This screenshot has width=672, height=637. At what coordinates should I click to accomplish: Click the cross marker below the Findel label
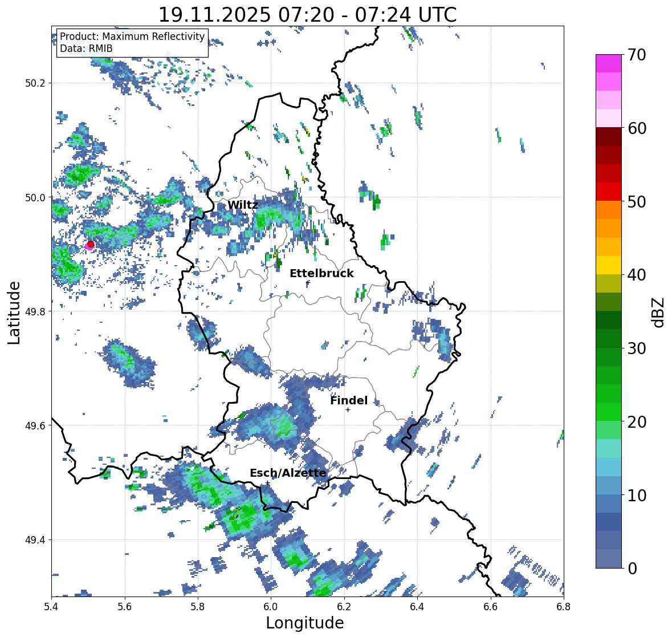pyautogui.click(x=348, y=410)
